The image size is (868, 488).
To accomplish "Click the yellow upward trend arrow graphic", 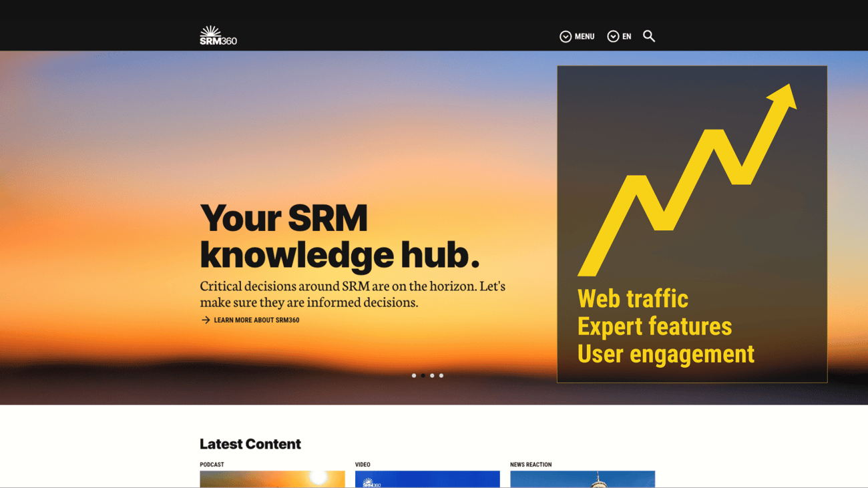I will tap(687, 180).
